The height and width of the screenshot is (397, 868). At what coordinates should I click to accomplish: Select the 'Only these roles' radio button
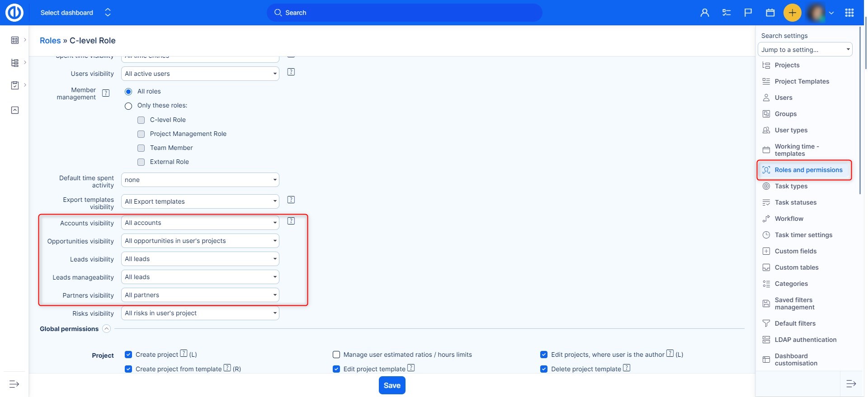(x=128, y=106)
